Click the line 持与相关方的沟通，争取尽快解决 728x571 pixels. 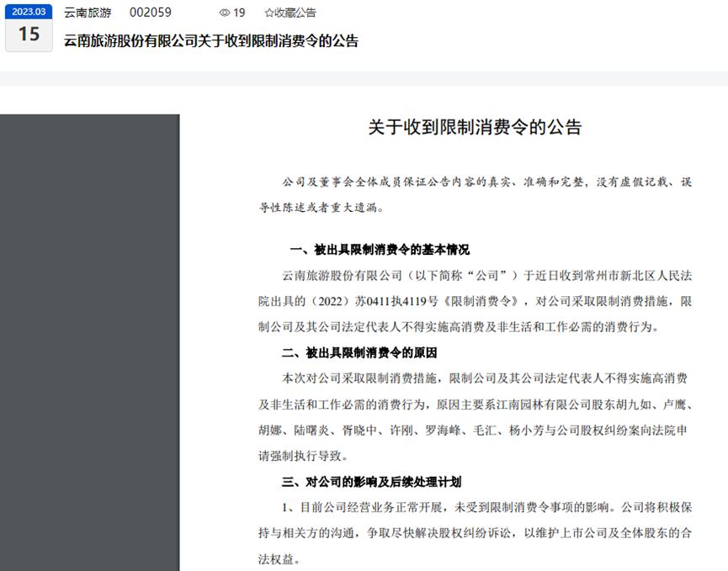point(476,533)
